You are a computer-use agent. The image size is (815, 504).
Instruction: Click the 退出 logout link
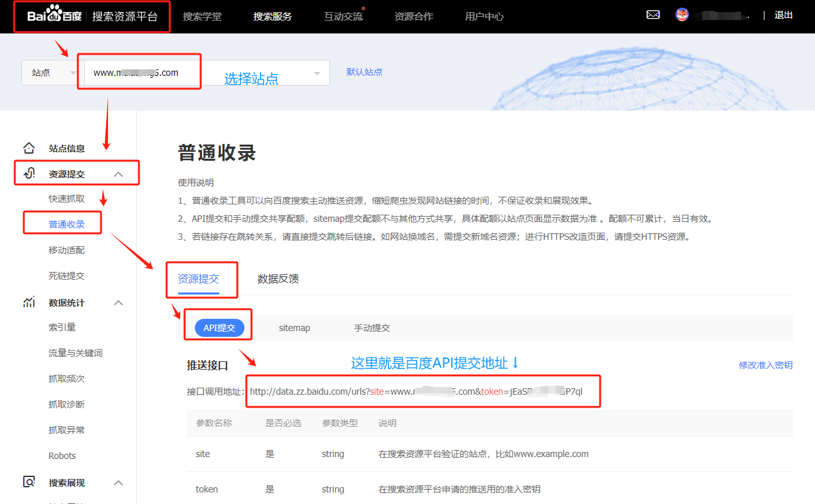(x=783, y=15)
